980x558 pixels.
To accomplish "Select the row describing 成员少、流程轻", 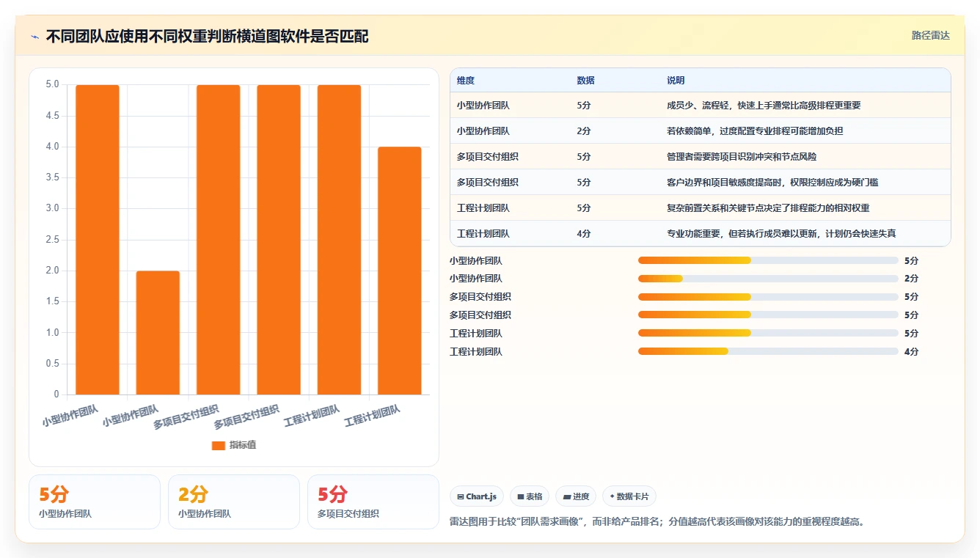I will click(x=700, y=106).
